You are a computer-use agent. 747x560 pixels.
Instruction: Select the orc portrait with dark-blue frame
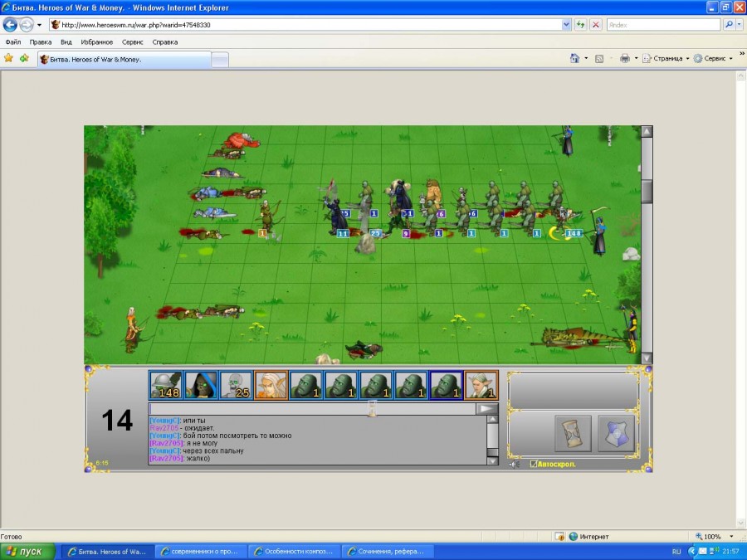(446, 385)
